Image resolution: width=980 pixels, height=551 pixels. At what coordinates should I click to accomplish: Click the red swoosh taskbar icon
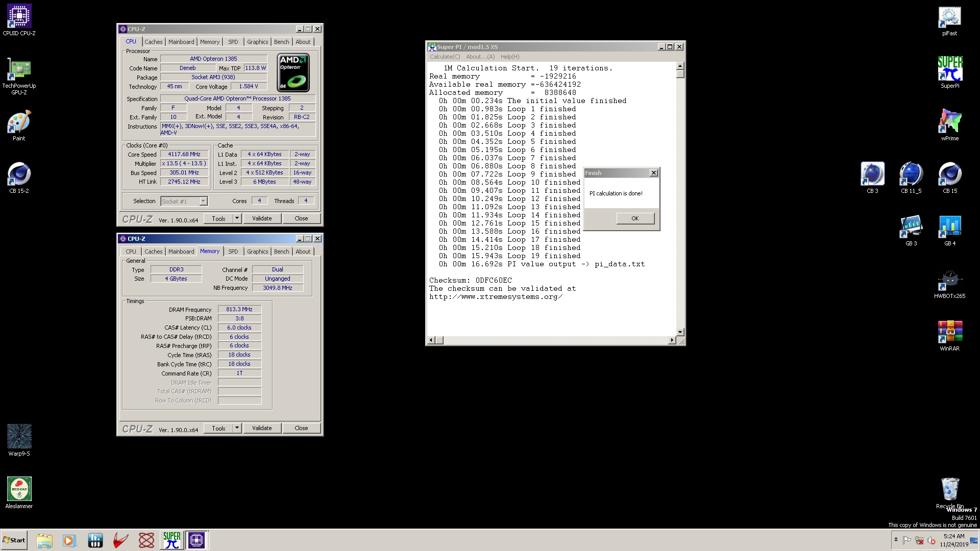click(x=120, y=540)
